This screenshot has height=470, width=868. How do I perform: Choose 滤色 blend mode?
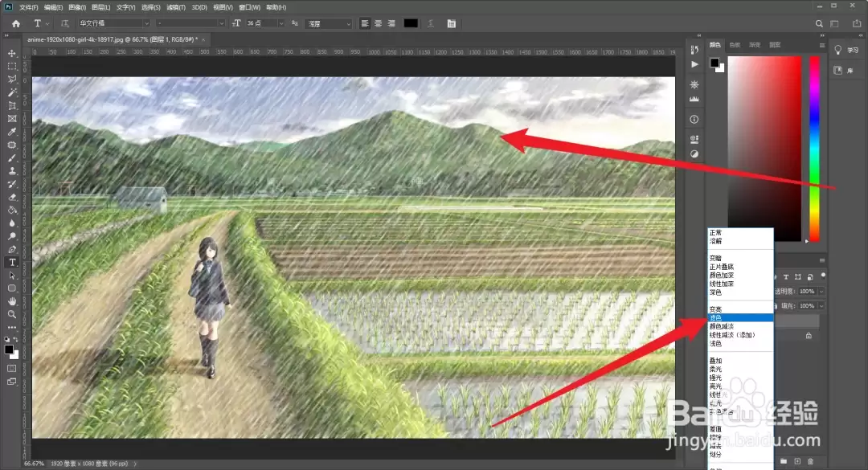741,318
